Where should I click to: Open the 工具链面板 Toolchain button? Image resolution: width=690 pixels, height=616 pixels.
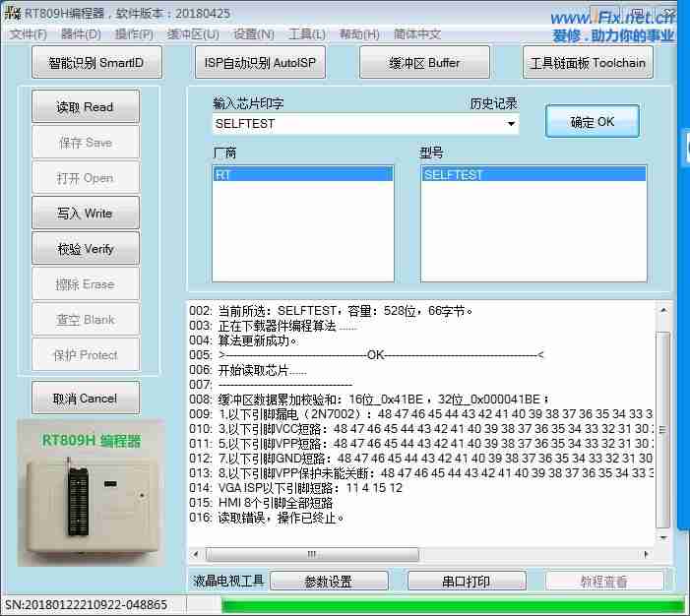(588, 62)
